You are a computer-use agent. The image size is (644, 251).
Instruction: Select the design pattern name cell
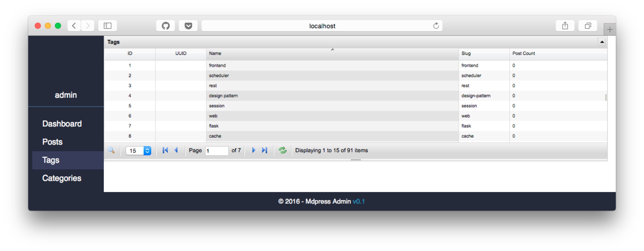(332, 96)
